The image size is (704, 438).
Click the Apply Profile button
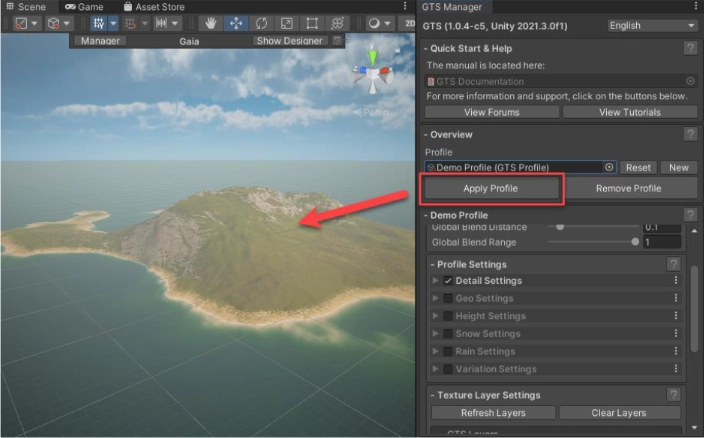click(x=491, y=188)
